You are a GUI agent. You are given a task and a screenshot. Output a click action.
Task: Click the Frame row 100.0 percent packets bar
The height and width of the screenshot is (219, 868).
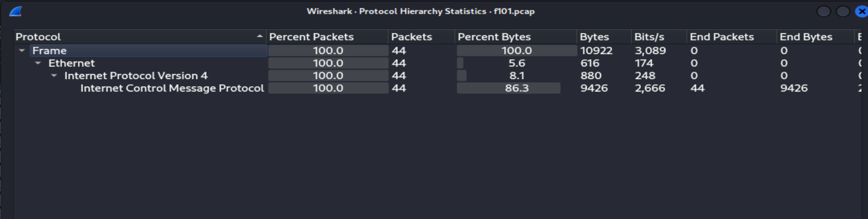point(328,51)
